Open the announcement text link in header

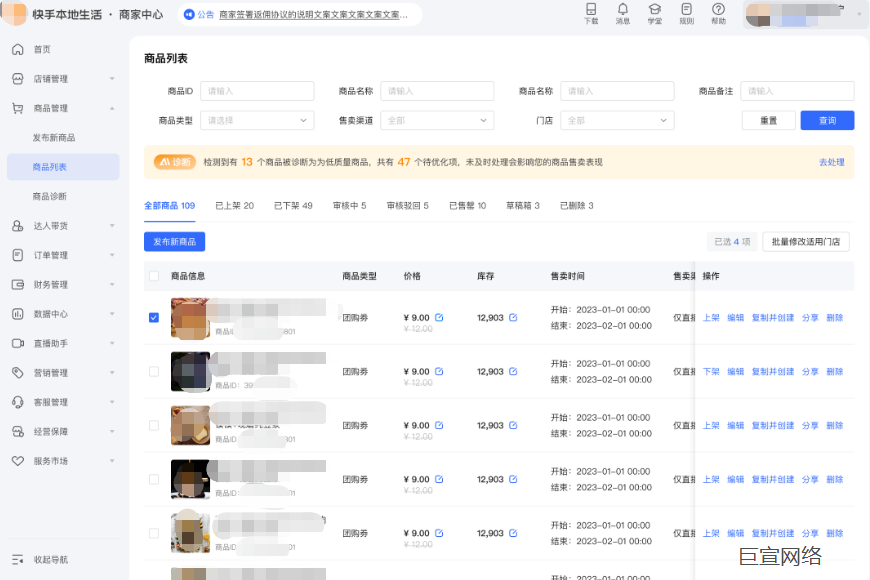click(x=313, y=14)
